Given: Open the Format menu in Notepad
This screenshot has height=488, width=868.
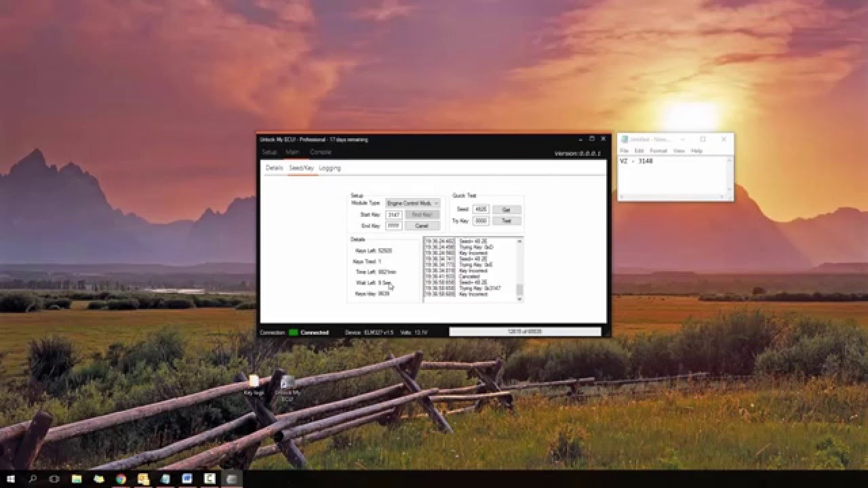Looking at the screenshot, I should [658, 151].
